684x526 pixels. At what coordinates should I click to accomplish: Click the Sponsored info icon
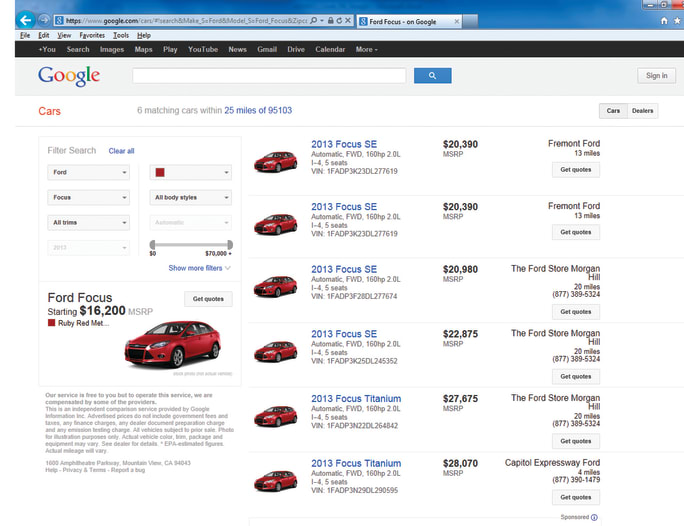pos(594,517)
